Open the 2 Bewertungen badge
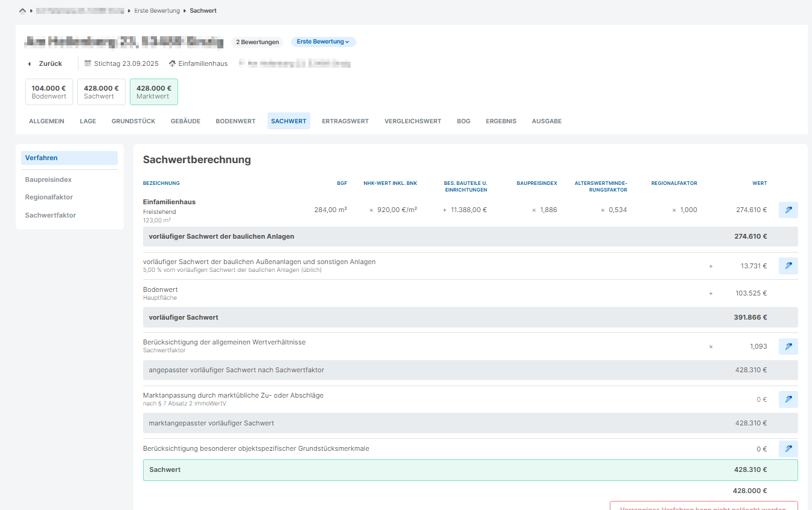812x510 pixels. (257, 42)
